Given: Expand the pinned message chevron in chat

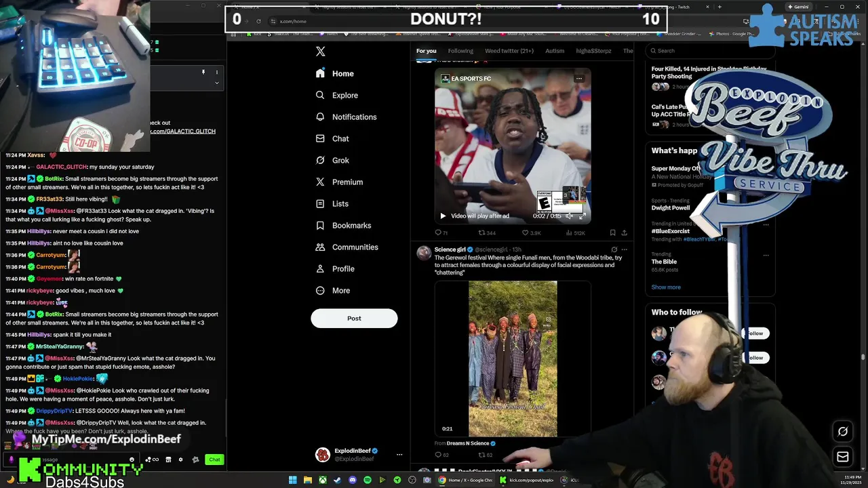Looking at the screenshot, I should point(216,83).
